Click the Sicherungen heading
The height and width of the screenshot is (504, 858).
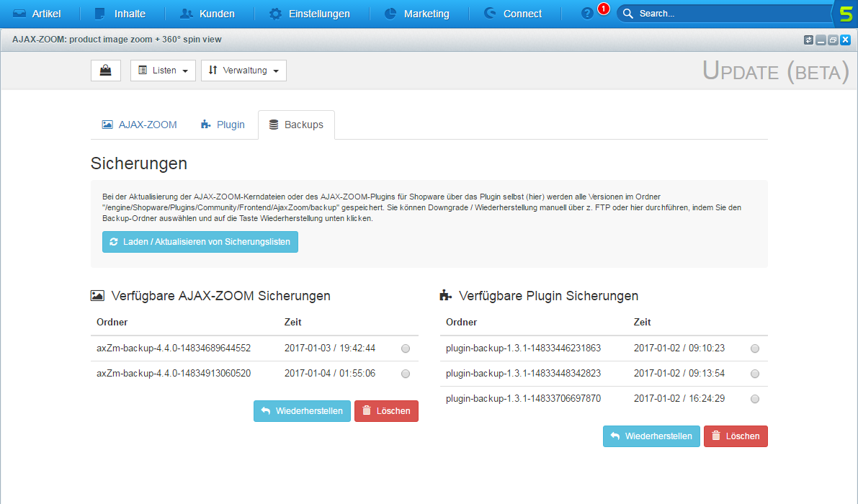point(139,163)
